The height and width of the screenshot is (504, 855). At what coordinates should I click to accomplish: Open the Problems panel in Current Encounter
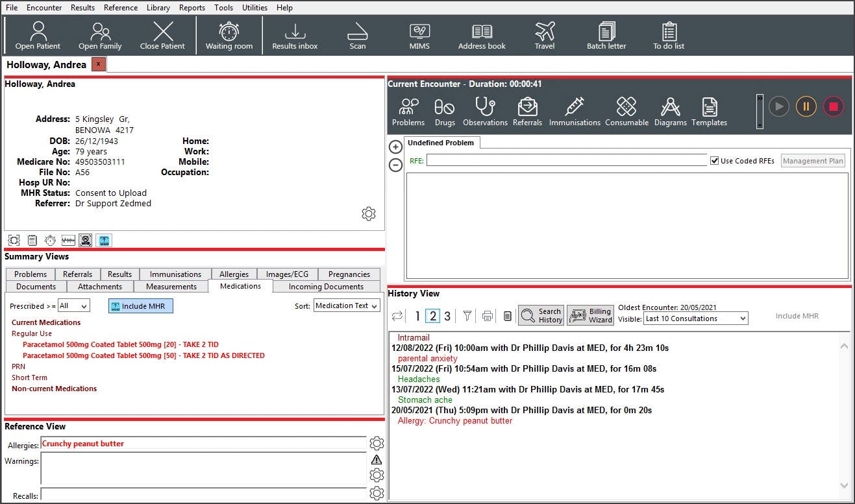pos(408,110)
